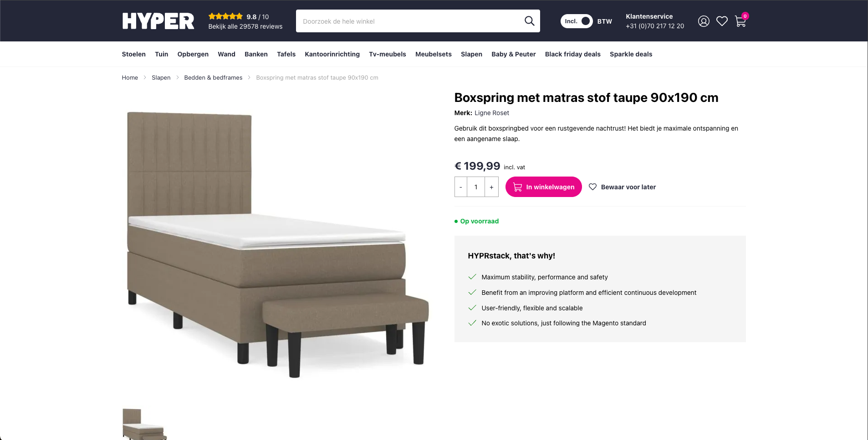Click Bekijk alle 29578 reviews link

point(245,26)
